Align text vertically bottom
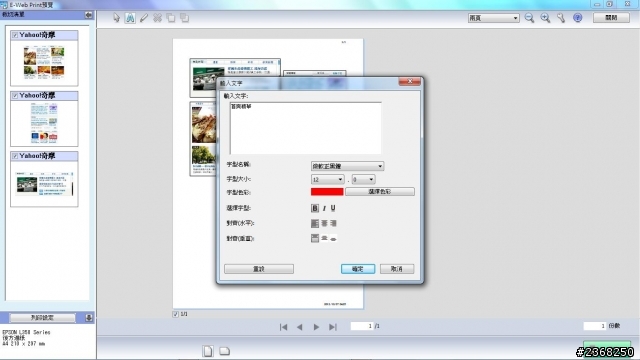640x360 pixels. (333, 238)
